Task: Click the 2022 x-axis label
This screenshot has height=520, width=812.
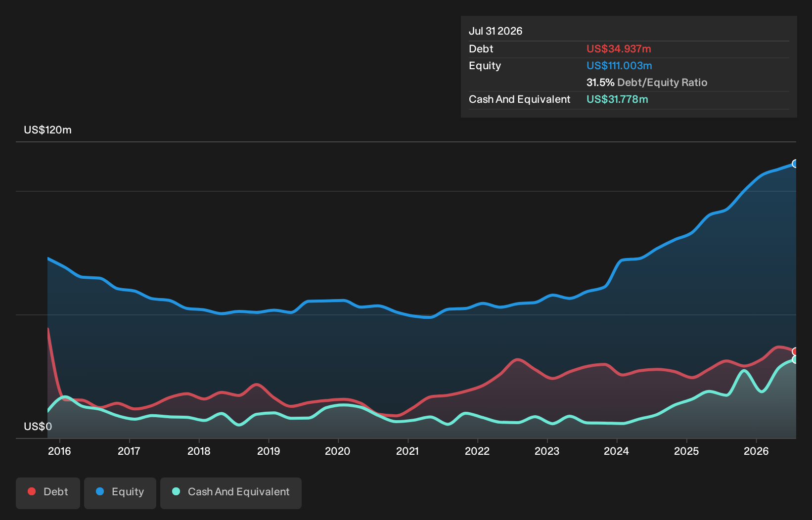Action: 477,451
